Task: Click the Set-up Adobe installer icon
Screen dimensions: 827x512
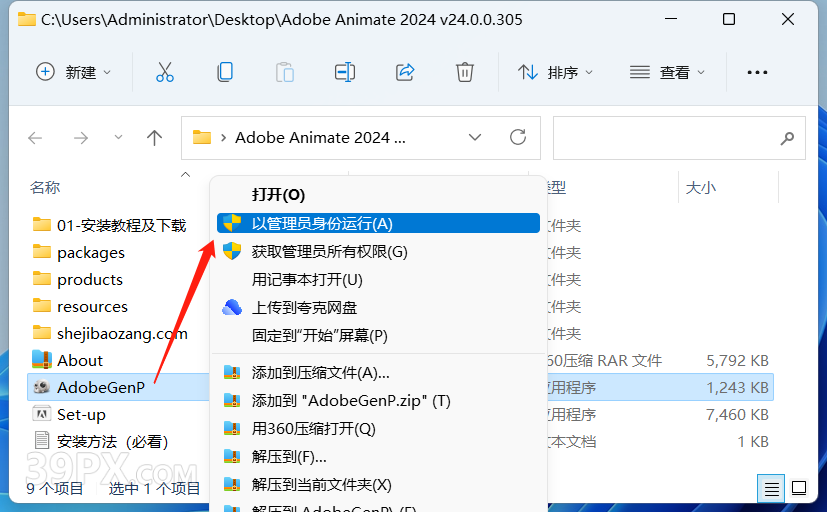Action: (x=42, y=414)
